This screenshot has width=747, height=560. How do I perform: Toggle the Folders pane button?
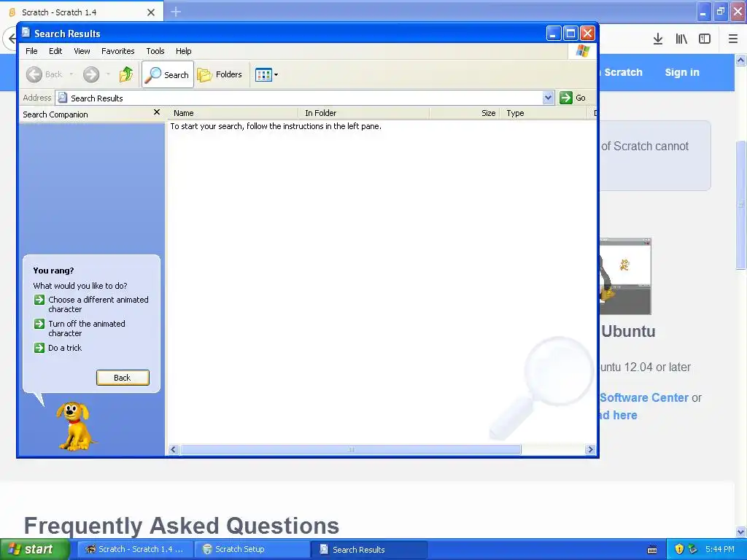[220, 75]
